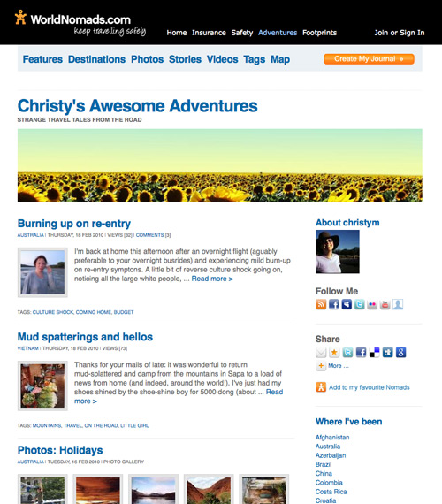Expand More sharing options plus button
This screenshot has height=504, width=442.
click(x=321, y=366)
